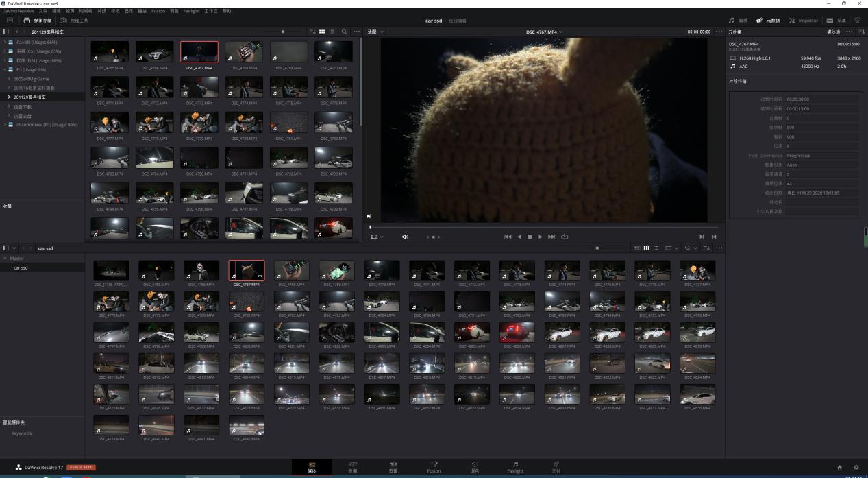The image size is (868, 478).
Task: Mute viewer audio with speaker icon
Action: [405, 237]
